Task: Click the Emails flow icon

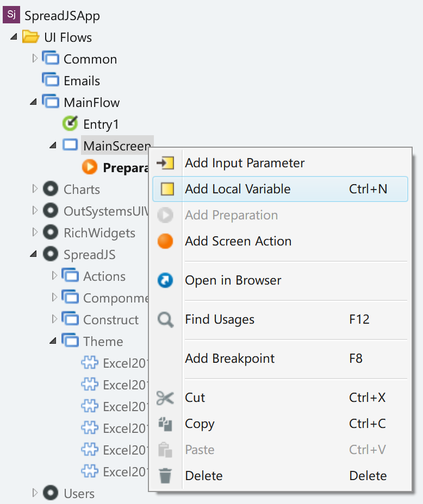Action: 51,80
